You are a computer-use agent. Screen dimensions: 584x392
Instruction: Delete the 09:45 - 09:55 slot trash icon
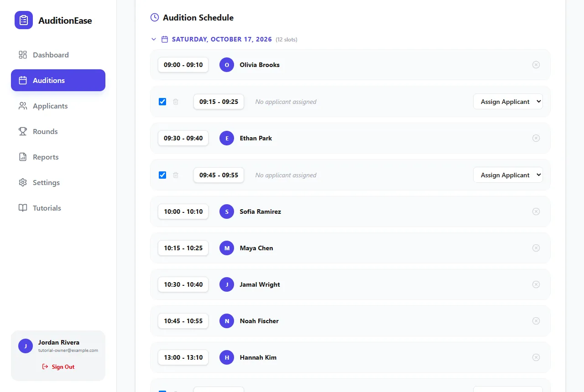coord(176,175)
